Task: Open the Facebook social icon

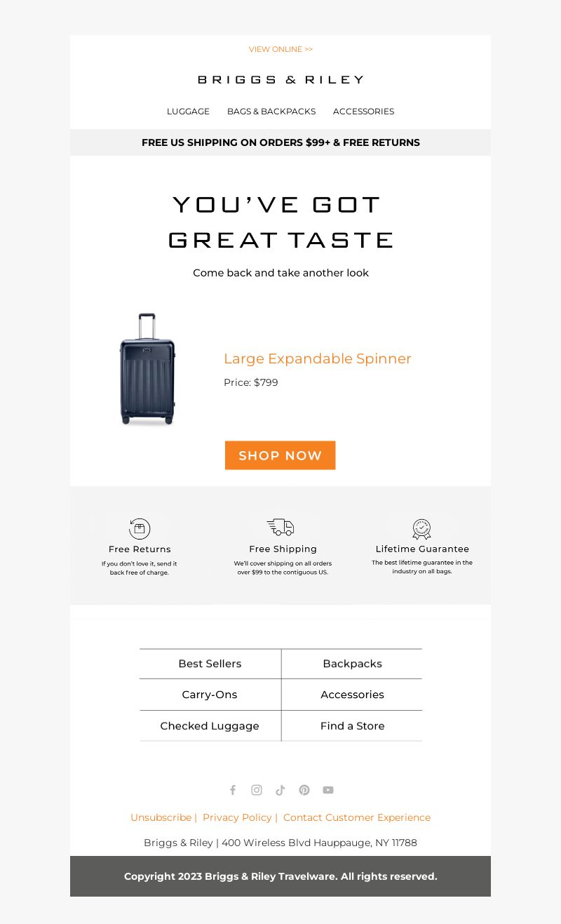Action: pos(233,790)
